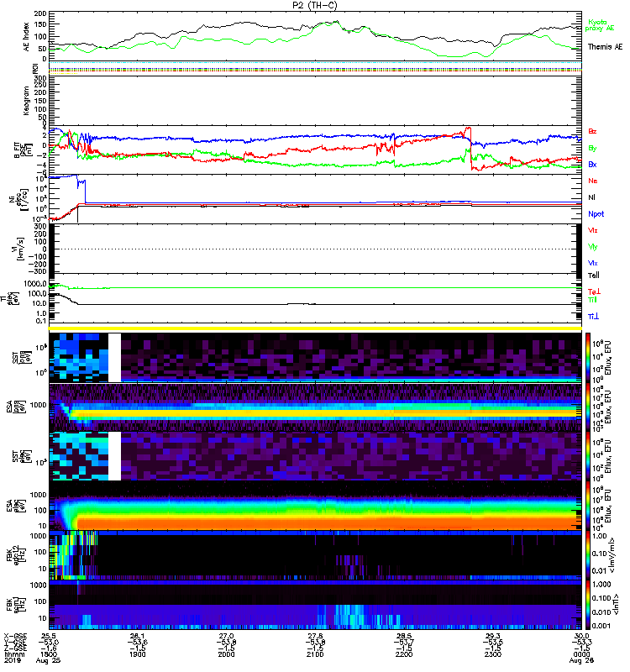Click the 1900 time axis label
Image resolution: width=630 pixels, height=672 pixels.
click(138, 654)
